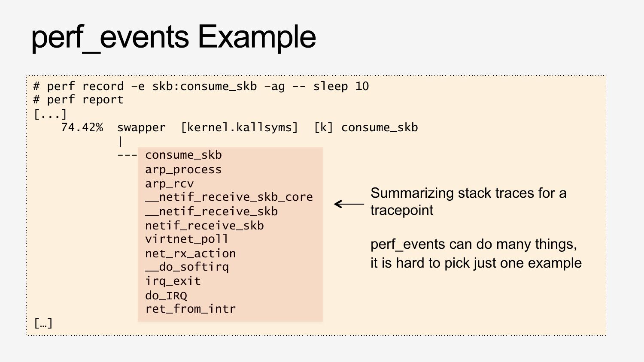
Task: Select the do_IRQ stack frame
Action: [x=166, y=296]
